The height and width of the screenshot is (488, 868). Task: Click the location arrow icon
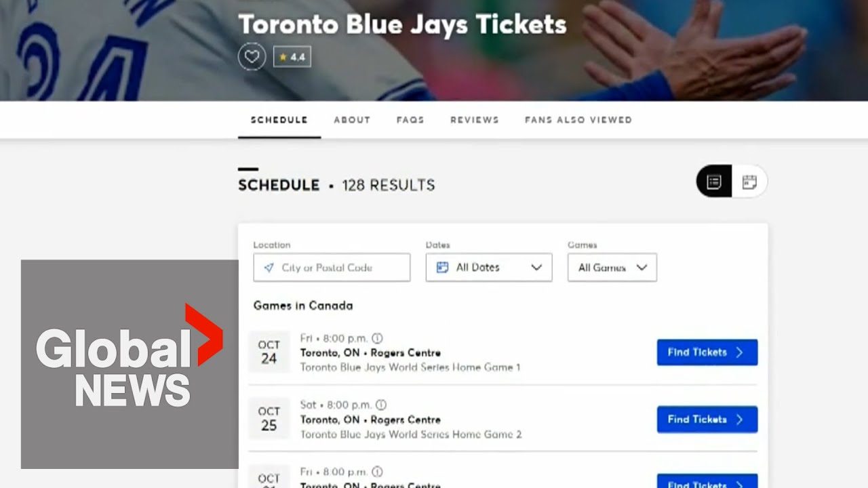point(269,268)
